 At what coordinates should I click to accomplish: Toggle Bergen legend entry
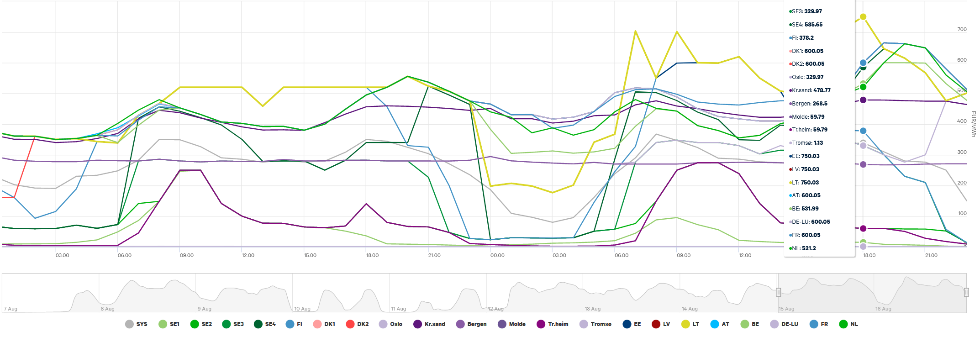471,324
